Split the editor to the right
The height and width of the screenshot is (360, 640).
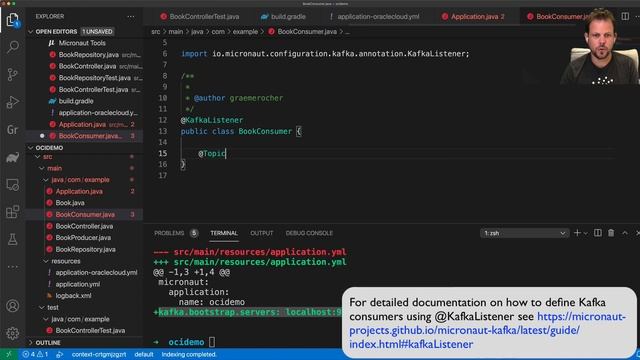pyautogui.click(x=625, y=16)
